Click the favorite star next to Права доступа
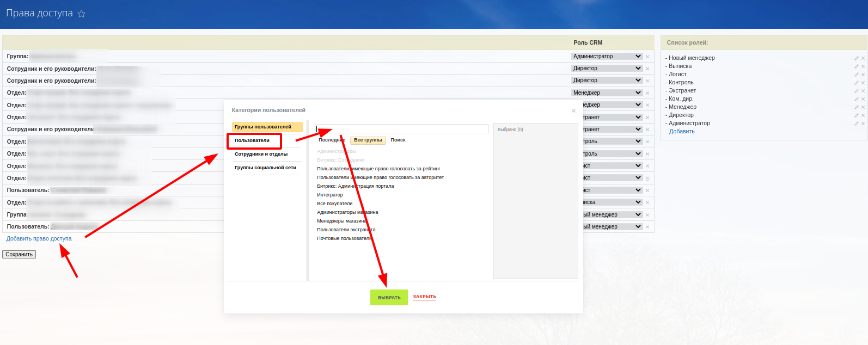The width and height of the screenshot is (868, 345). pos(82,14)
